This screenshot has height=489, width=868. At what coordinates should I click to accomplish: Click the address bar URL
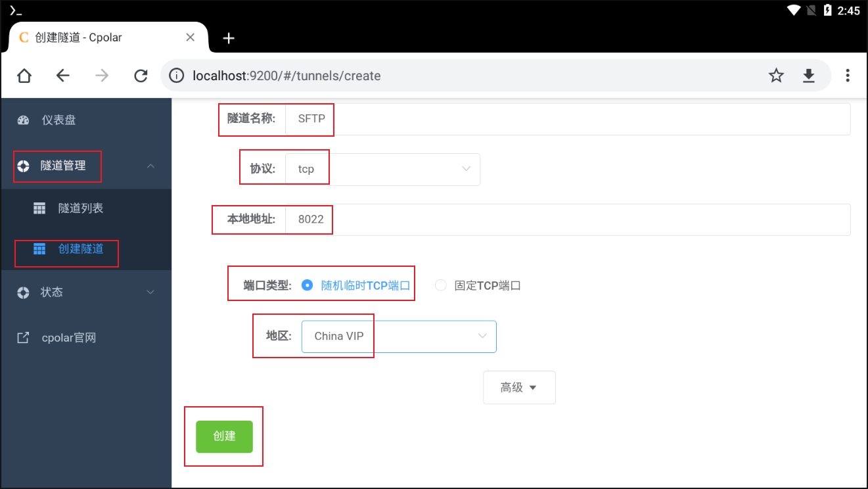click(x=286, y=76)
